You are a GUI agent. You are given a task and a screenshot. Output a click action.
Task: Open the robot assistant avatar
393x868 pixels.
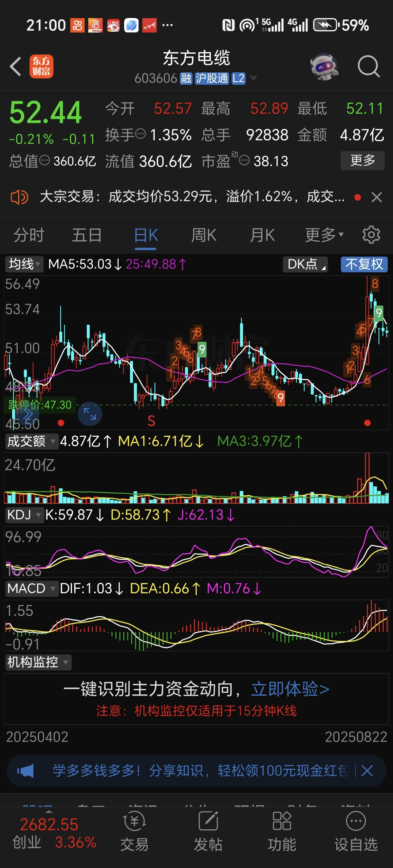[324, 66]
